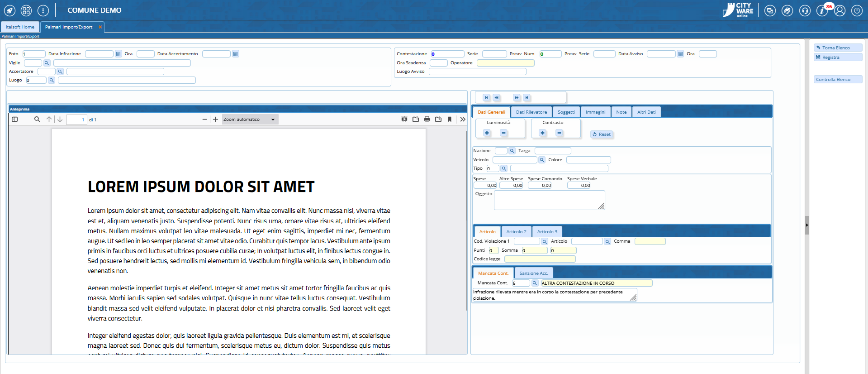Select the Sanzione Acc. tab
The image size is (868, 374).
click(533, 273)
